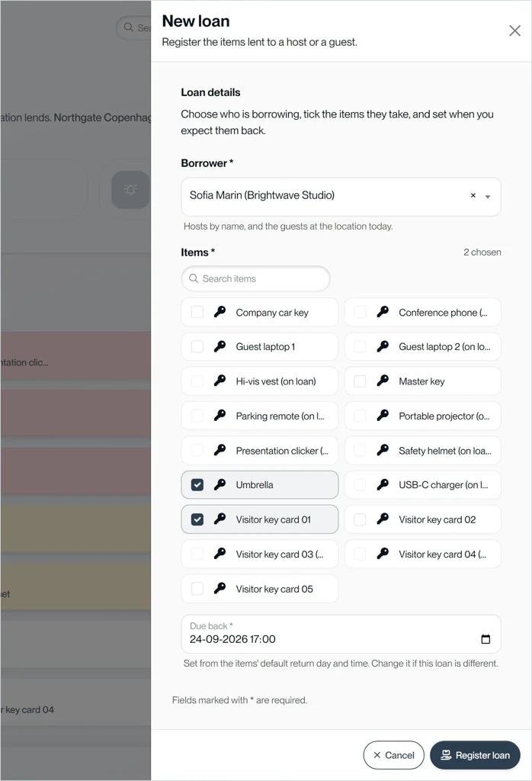The width and height of the screenshot is (532, 781).
Task: Click the key icon beside Umbrella
Action: click(220, 484)
